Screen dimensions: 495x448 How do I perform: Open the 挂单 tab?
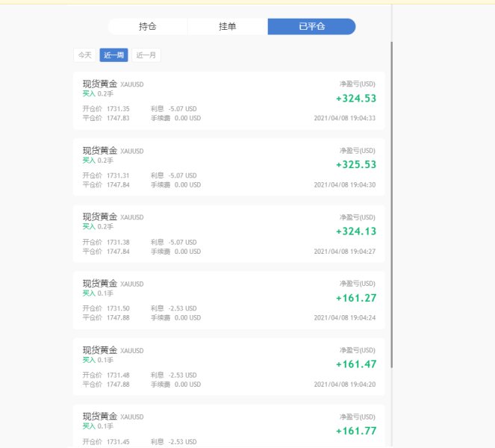[227, 27]
